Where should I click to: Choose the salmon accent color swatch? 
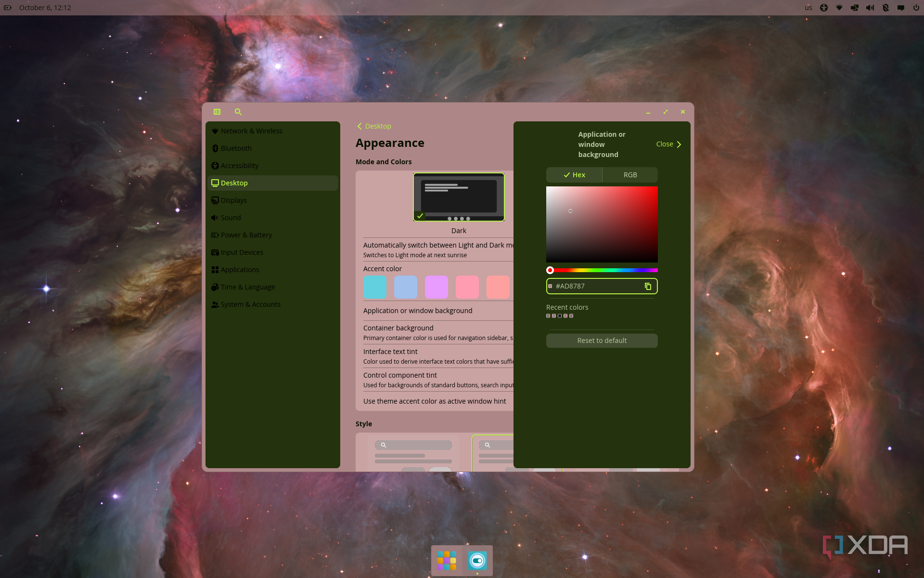click(x=498, y=287)
